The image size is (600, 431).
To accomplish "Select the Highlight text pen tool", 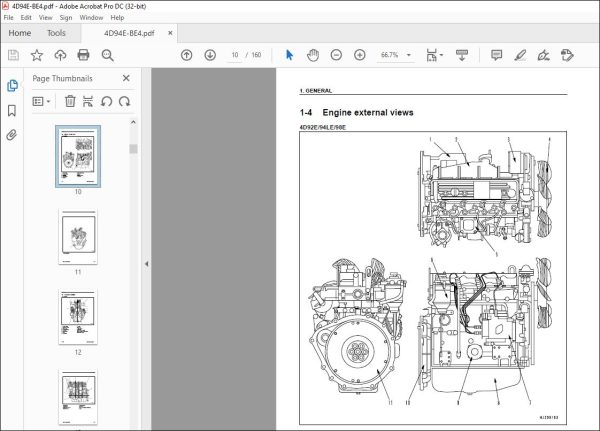I will tap(520, 55).
